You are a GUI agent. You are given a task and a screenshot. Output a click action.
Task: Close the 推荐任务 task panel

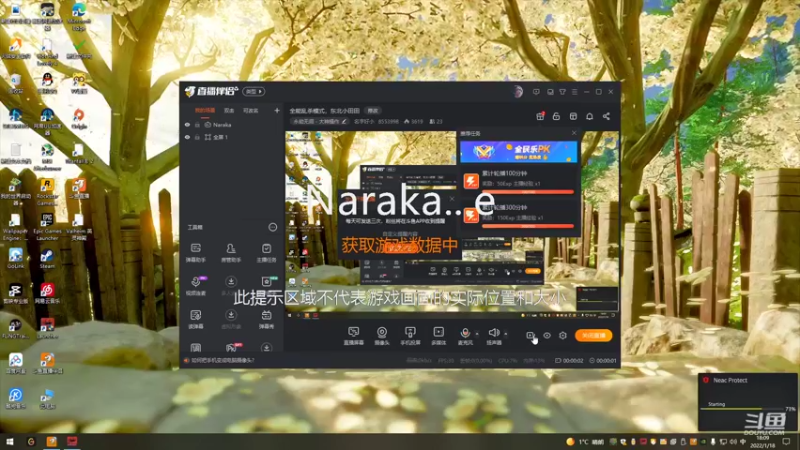(574, 133)
